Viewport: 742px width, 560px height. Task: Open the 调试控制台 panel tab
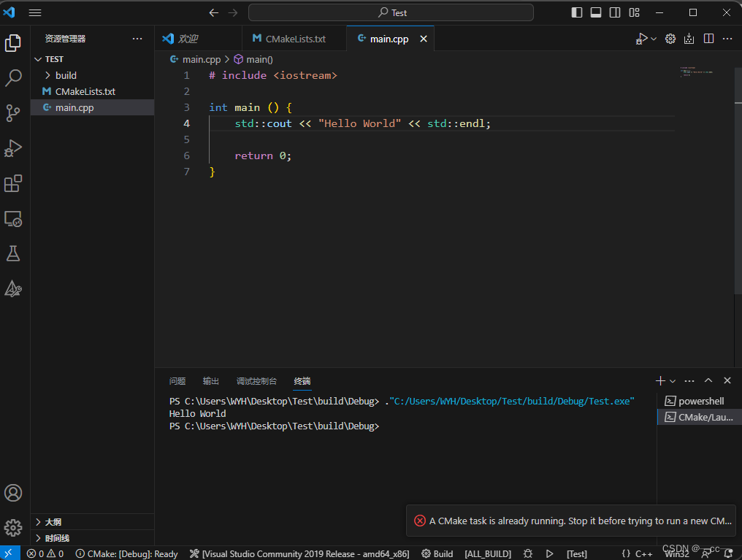(x=257, y=380)
